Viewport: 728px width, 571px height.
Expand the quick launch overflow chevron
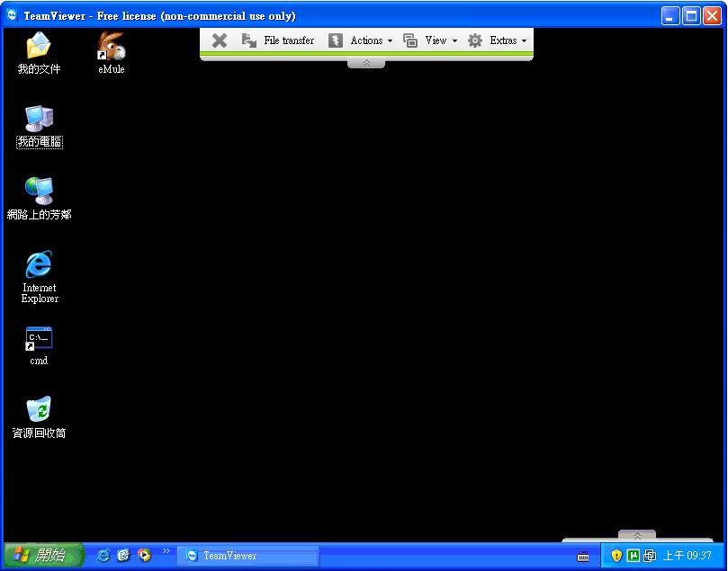pos(166,551)
